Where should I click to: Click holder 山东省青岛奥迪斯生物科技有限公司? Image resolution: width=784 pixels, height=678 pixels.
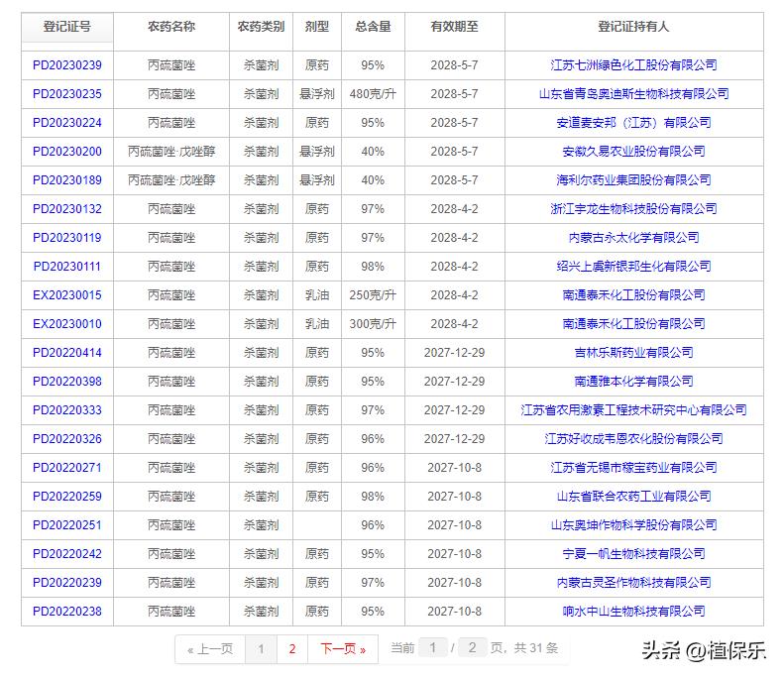633,94
